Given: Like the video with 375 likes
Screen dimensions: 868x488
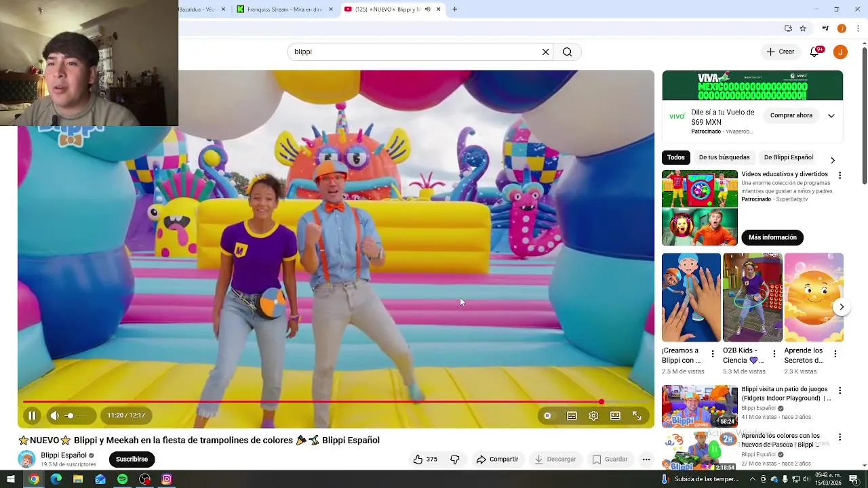Looking at the screenshot, I should coord(425,460).
